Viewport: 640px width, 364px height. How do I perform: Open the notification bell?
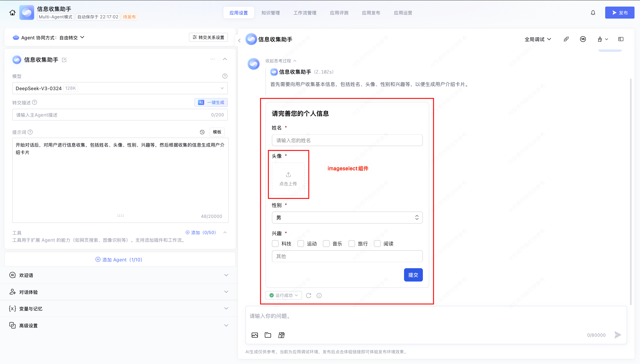593,13
